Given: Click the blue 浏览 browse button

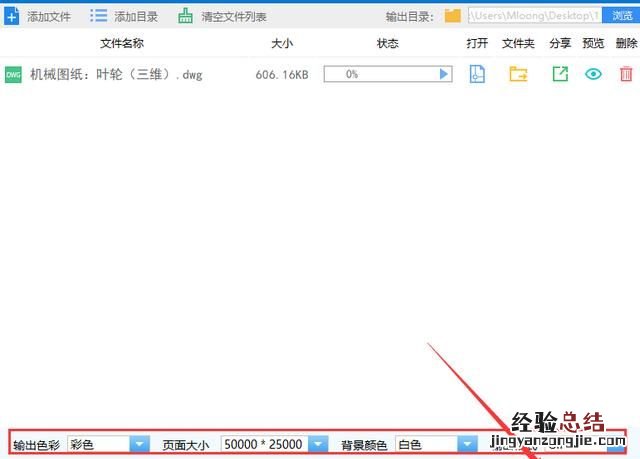Looking at the screenshot, I should tap(622, 16).
